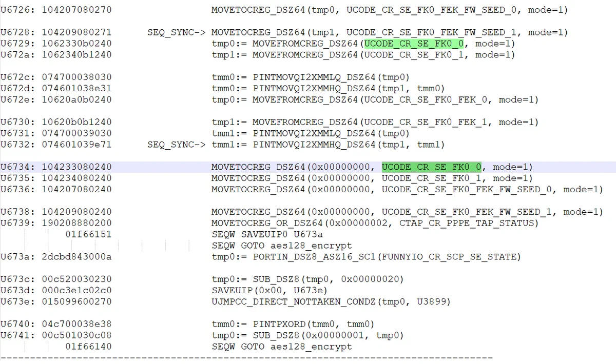Click UJMPCC_DIRECT_NOTTAKEN_CONDZ instruction
616x364 pixels.
tap(331, 302)
